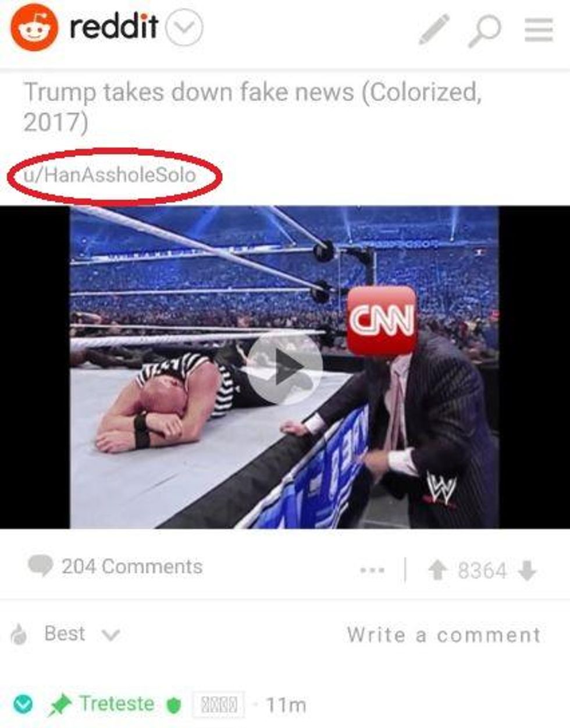Tap the Reddit alien logo

(34, 27)
